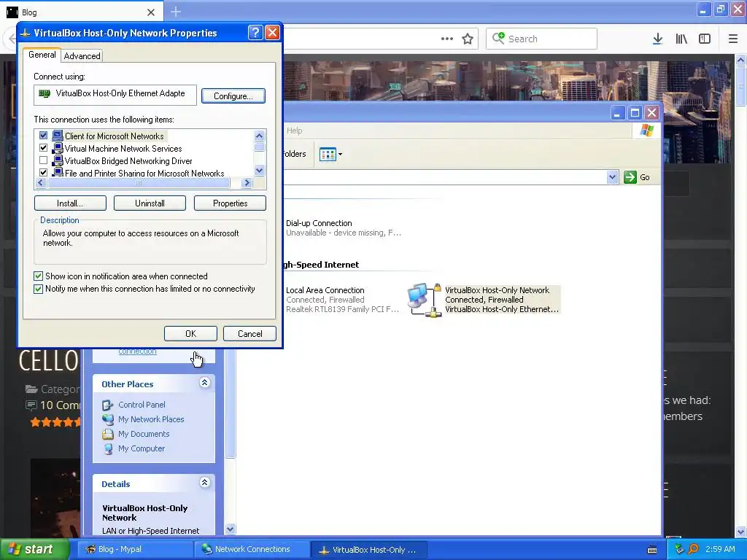Click the Install... button
747x560 pixels.
pos(70,203)
